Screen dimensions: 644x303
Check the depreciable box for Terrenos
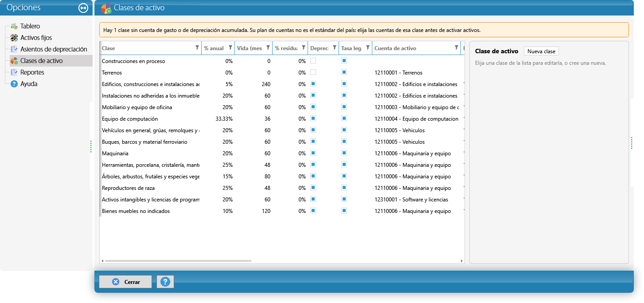[313, 72]
